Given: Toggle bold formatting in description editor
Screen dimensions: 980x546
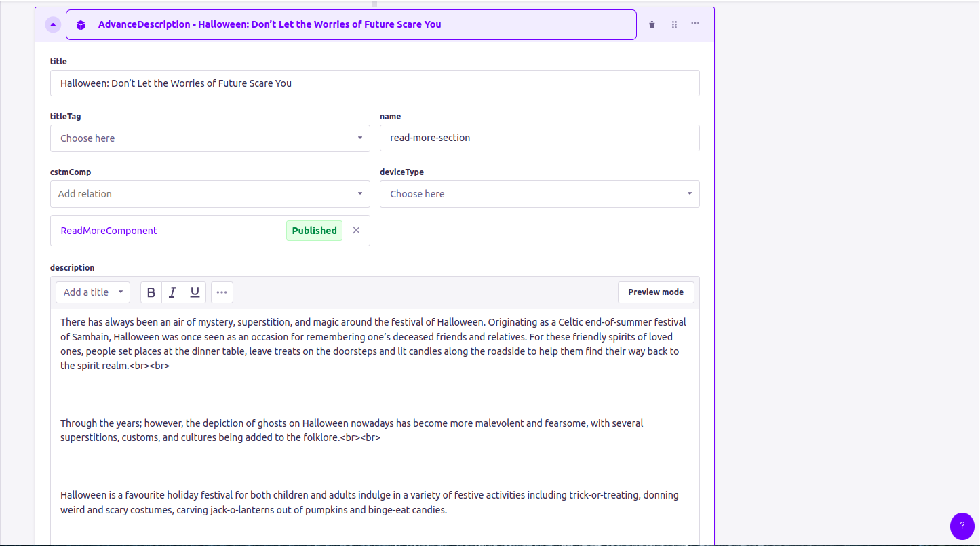Looking at the screenshot, I should click(151, 292).
